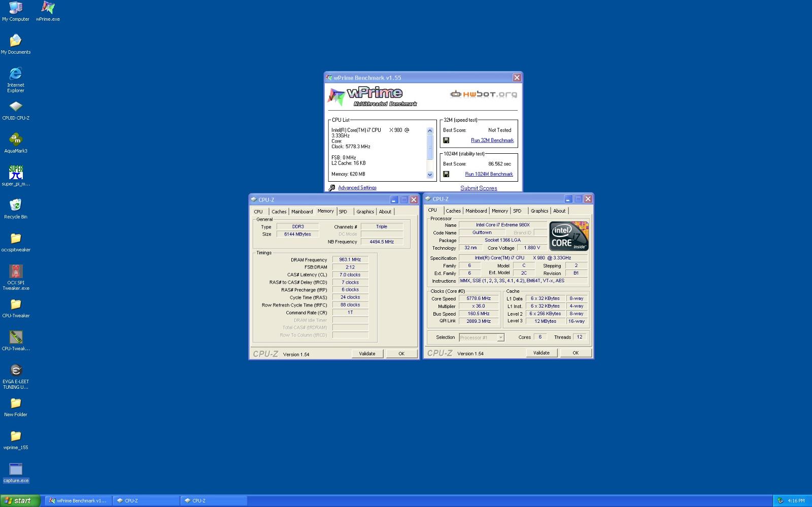
Task: Click the down arrow of the CPU List scrollbar
Action: [430, 175]
